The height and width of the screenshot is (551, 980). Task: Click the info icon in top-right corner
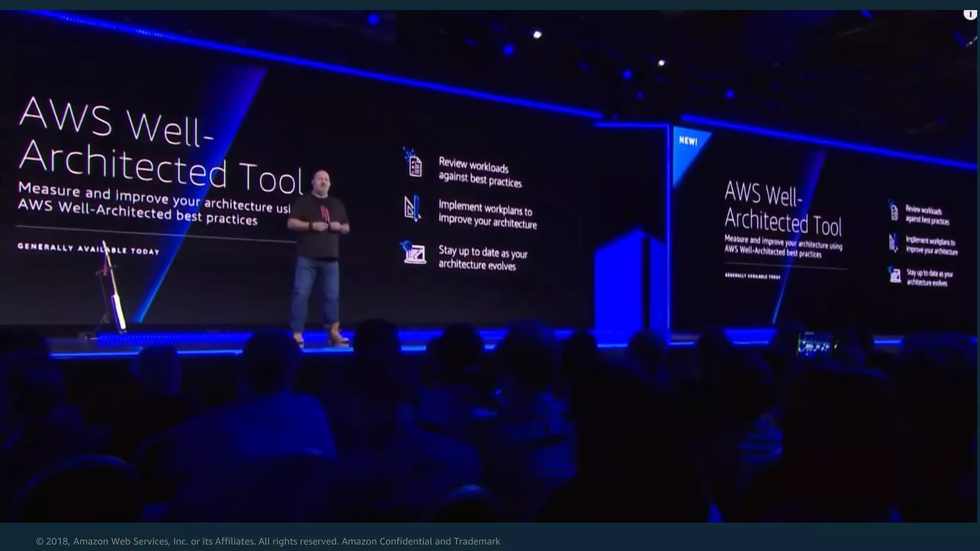click(970, 14)
